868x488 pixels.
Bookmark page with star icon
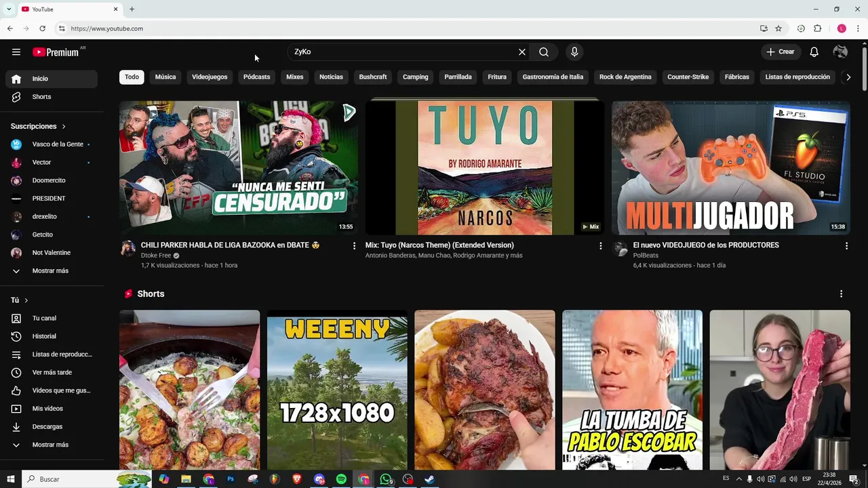[x=778, y=28]
